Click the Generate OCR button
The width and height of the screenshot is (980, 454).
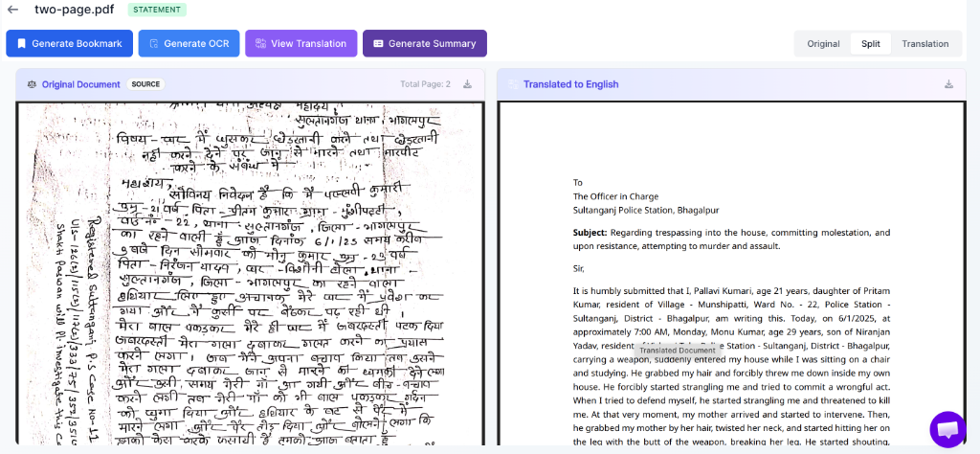[189, 44]
